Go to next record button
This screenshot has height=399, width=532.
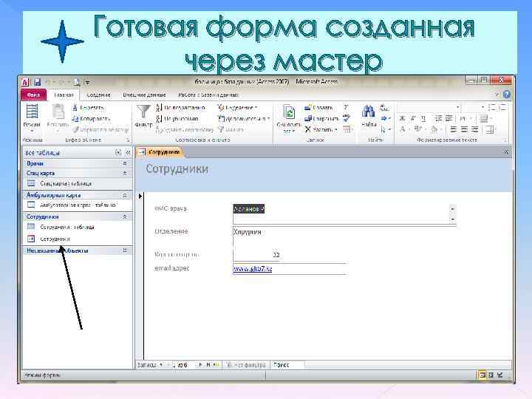pyautogui.click(x=200, y=365)
